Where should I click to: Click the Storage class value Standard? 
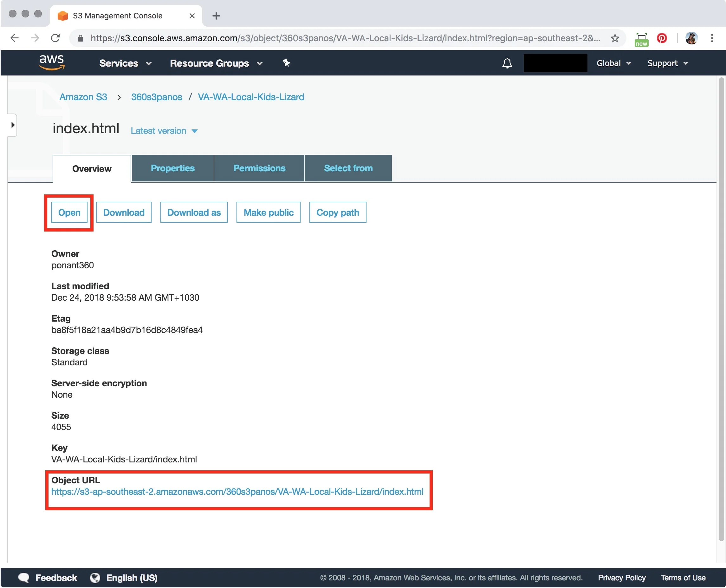[69, 363]
